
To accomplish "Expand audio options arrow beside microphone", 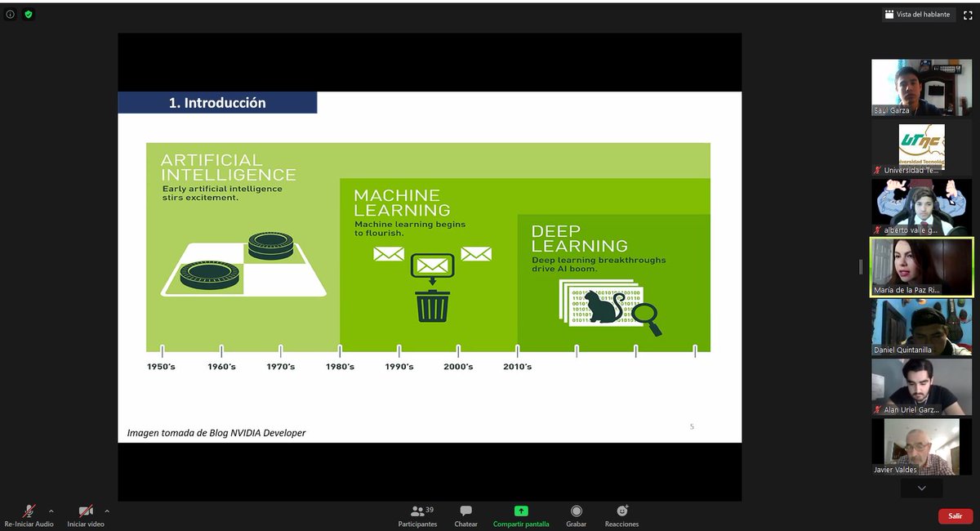I will pyautogui.click(x=51, y=511).
